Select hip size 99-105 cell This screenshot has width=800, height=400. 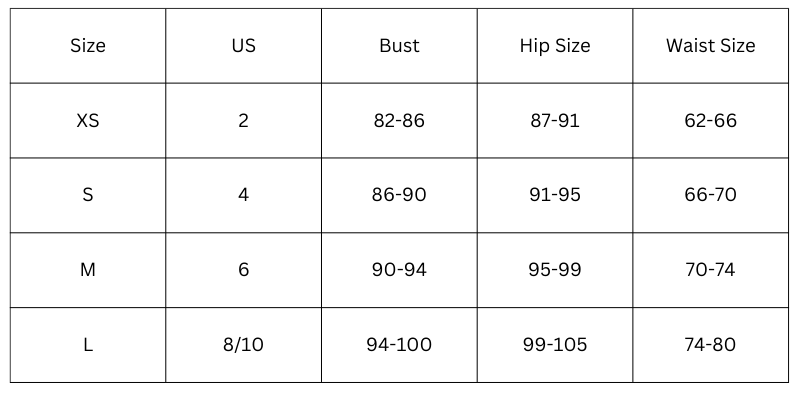click(x=555, y=345)
